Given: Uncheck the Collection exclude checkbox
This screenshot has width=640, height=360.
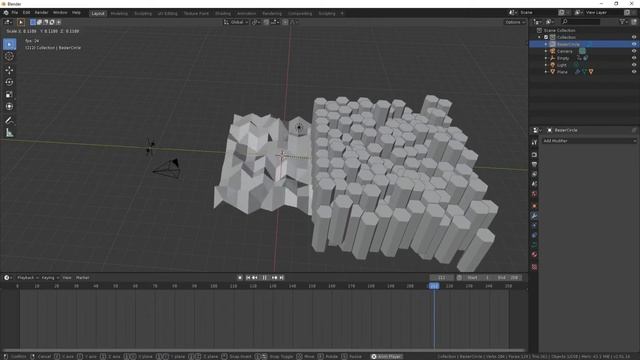Looking at the screenshot, I should (x=546, y=37).
